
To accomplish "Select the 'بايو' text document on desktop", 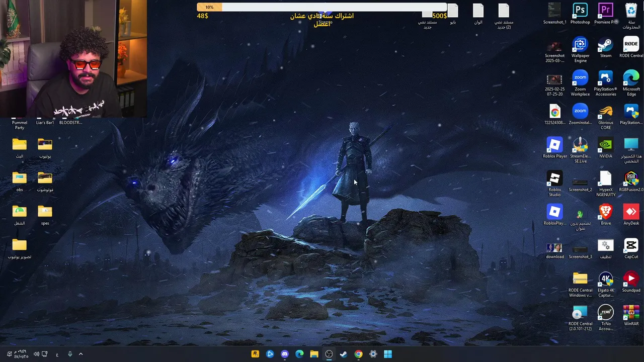I will pos(453,14).
